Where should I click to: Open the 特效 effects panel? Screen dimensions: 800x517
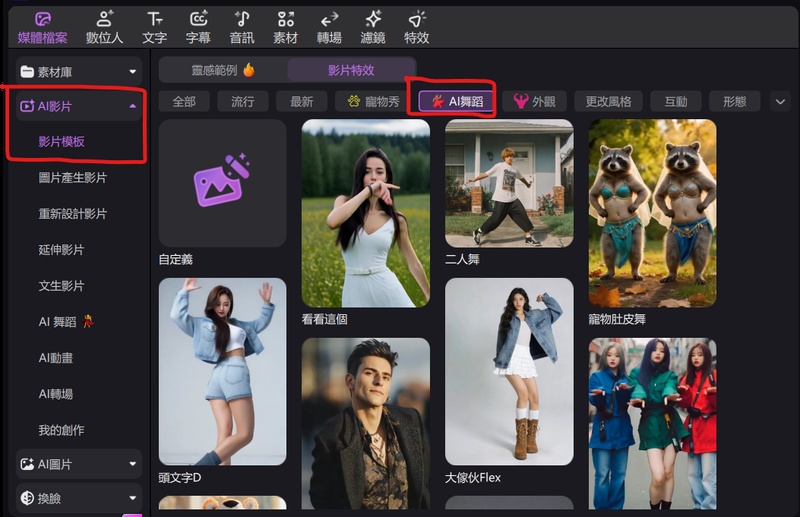[x=416, y=28]
